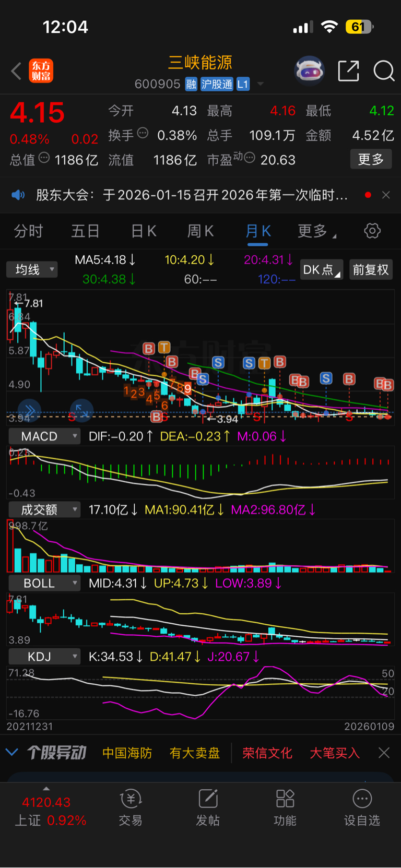Tap the J:20.67 KDJ value
The width and height of the screenshot is (401, 868).
233,657
